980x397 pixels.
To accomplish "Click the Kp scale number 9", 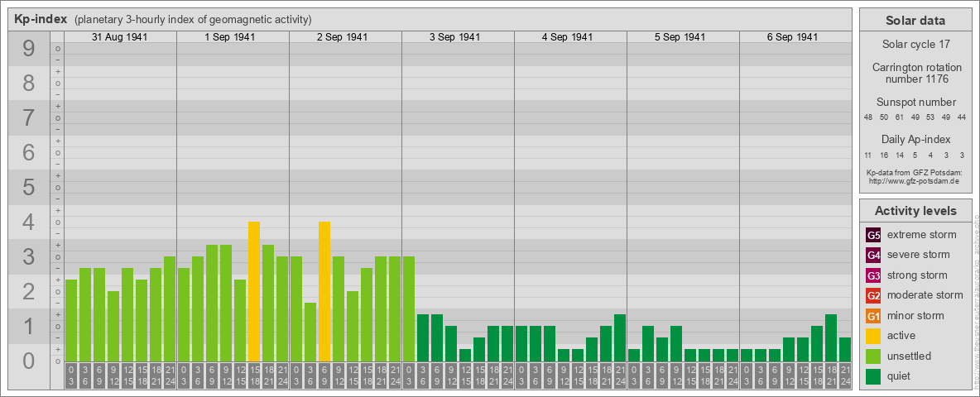I will (x=28, y=49).
